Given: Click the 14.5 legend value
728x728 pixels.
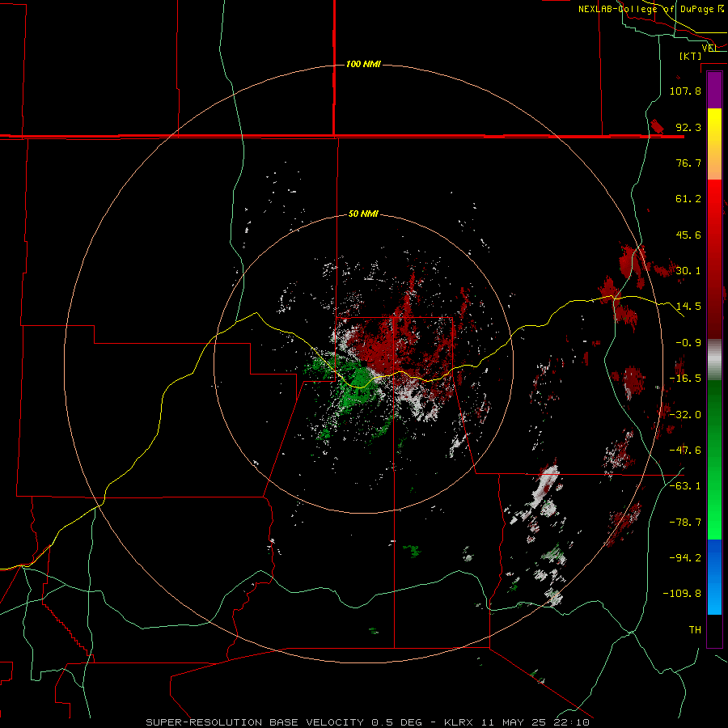Looking at the screenshot, I should (688, 307).
